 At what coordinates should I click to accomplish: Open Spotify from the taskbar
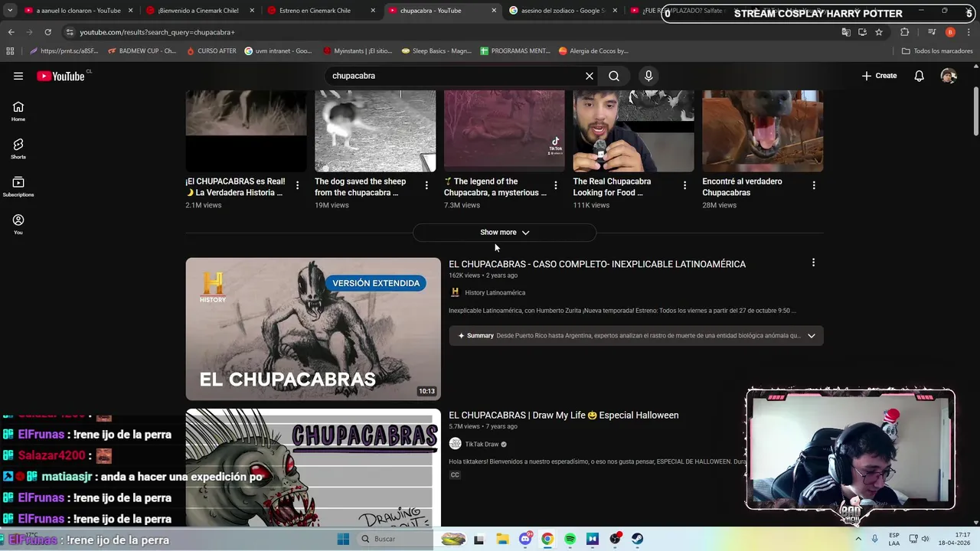point(570,539)
